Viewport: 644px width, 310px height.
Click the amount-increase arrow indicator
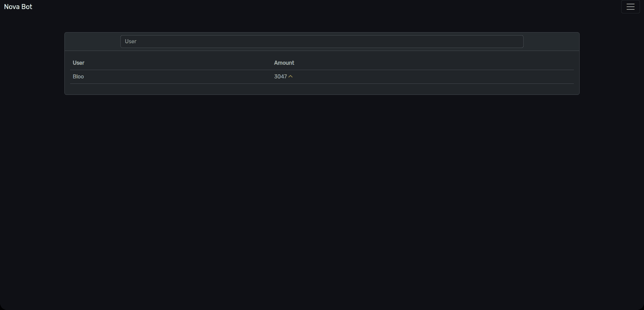click(x=290, y=76)
